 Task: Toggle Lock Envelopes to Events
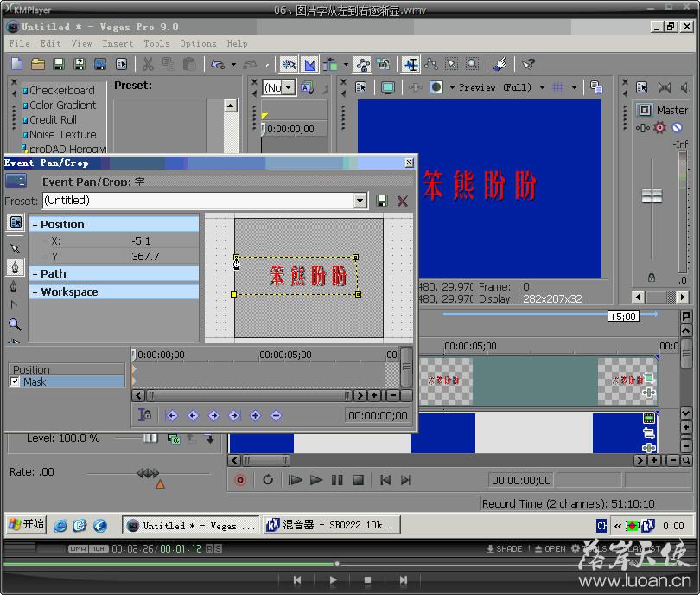[362, 64]
